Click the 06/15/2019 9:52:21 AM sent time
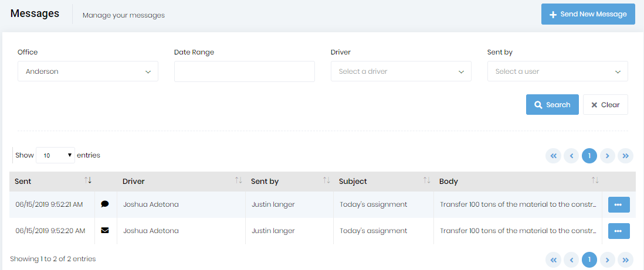Image resolution: width=644 pixels, height=270 pixels. (49, 204)
